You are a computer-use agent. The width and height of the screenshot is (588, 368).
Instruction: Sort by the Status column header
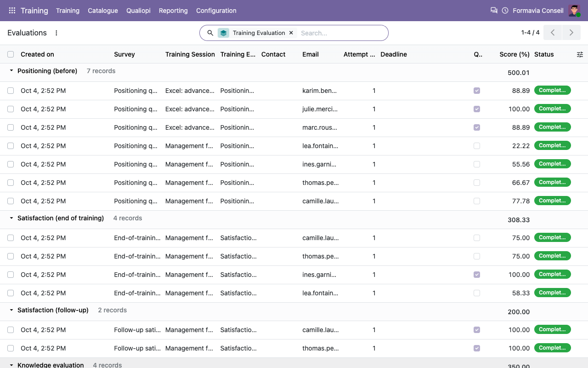[x=544, y=54]
